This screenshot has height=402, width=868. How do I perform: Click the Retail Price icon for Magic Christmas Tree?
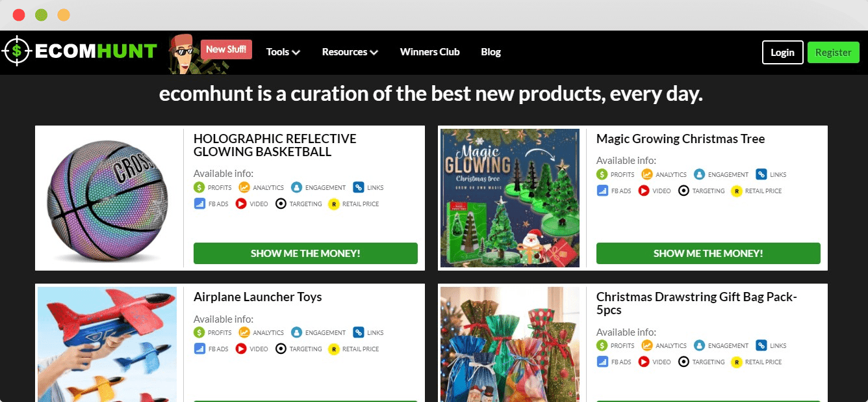737,191
